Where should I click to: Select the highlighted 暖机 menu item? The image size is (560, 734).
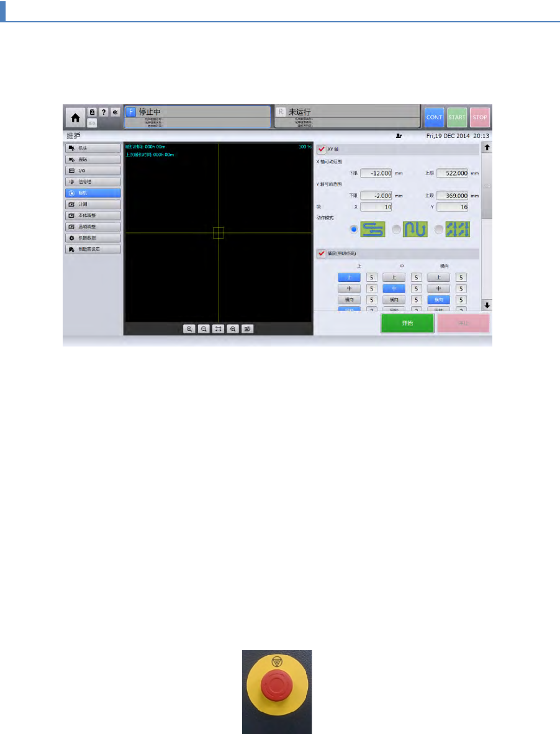[93, 193]
